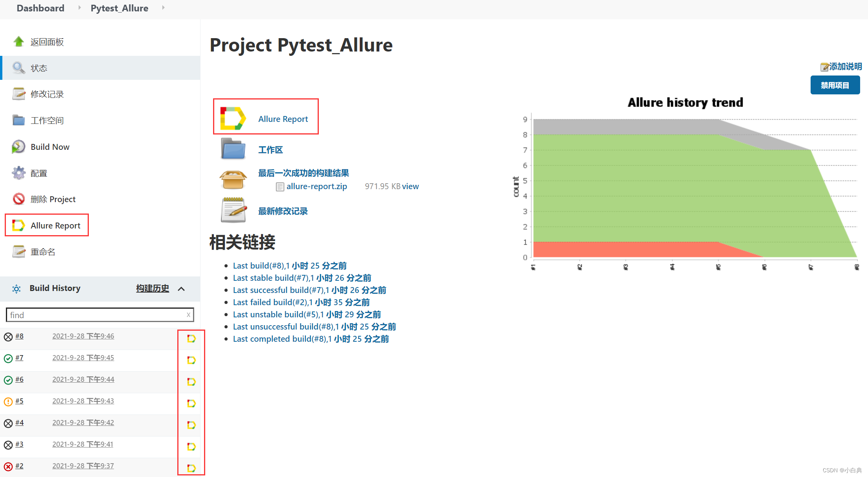The image size is (868, 477).
Task: Click the failed status icon on build #4
Action: (x=8, y=422)
